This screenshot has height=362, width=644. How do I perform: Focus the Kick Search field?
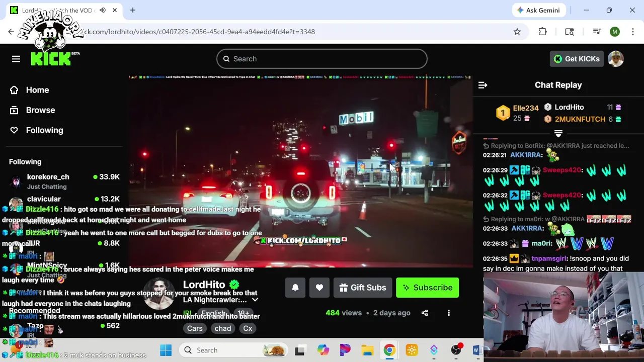pos(322,59)
